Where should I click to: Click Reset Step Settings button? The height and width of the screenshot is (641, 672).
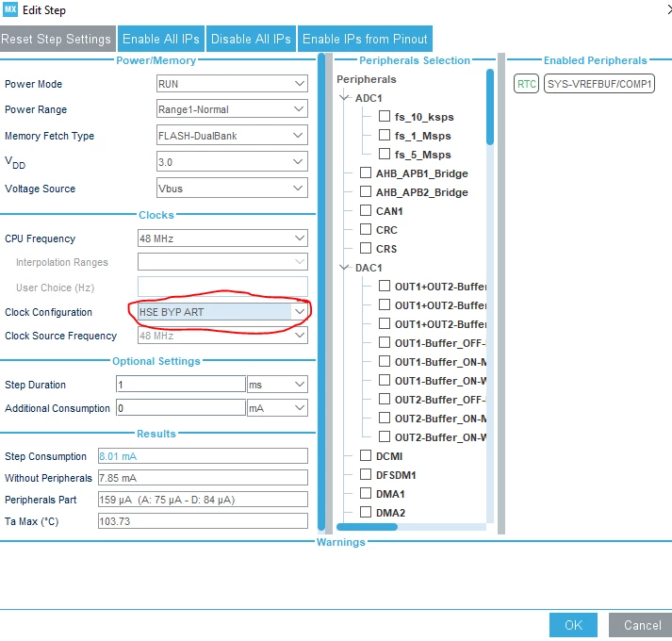57,39
